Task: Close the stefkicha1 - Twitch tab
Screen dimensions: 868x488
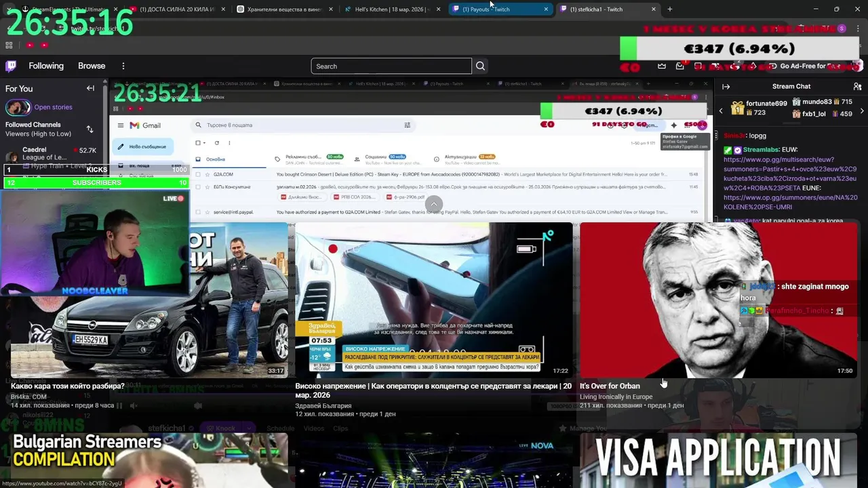Action: coord(654,9)
